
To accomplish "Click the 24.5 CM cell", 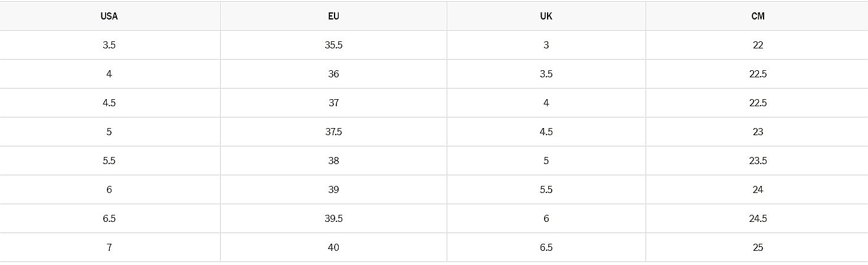I will (758, 218).
